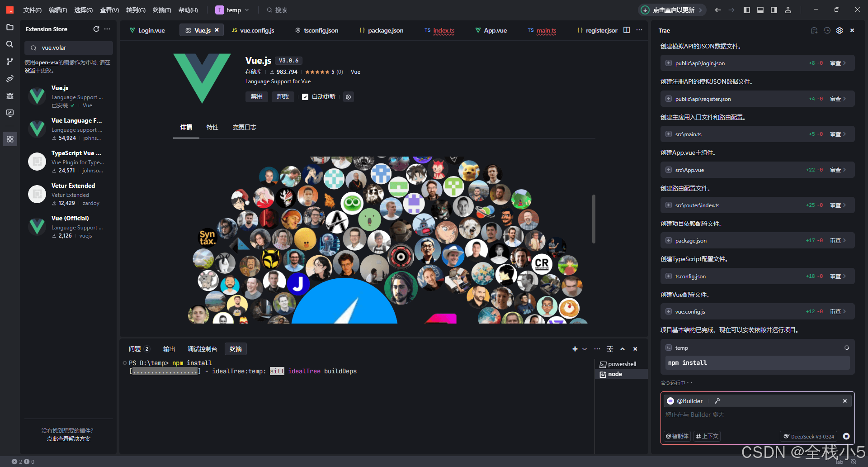Click the view solutions link at bottom
The height and width of the screenshot is (467, 868).
pyautogui.click(x=69, y=439)
